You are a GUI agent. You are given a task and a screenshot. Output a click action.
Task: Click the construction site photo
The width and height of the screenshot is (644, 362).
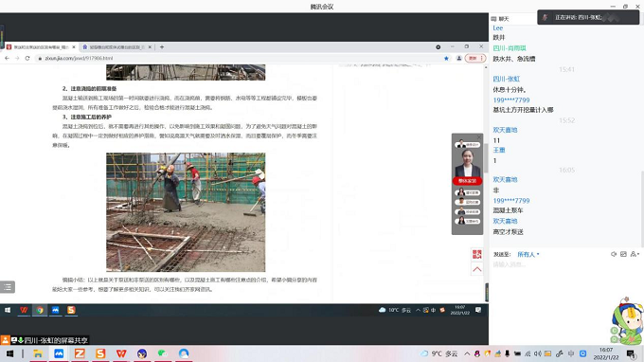coord(186,212)
